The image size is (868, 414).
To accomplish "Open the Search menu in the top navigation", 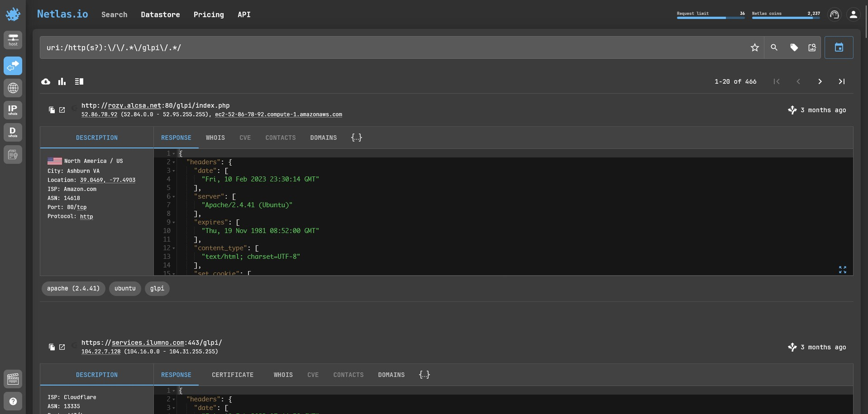I will [114, 15].
